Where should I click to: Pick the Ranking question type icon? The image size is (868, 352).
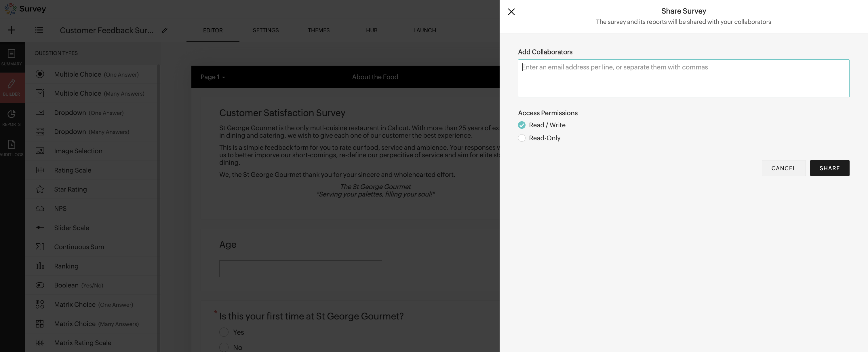tap(40, 266)
